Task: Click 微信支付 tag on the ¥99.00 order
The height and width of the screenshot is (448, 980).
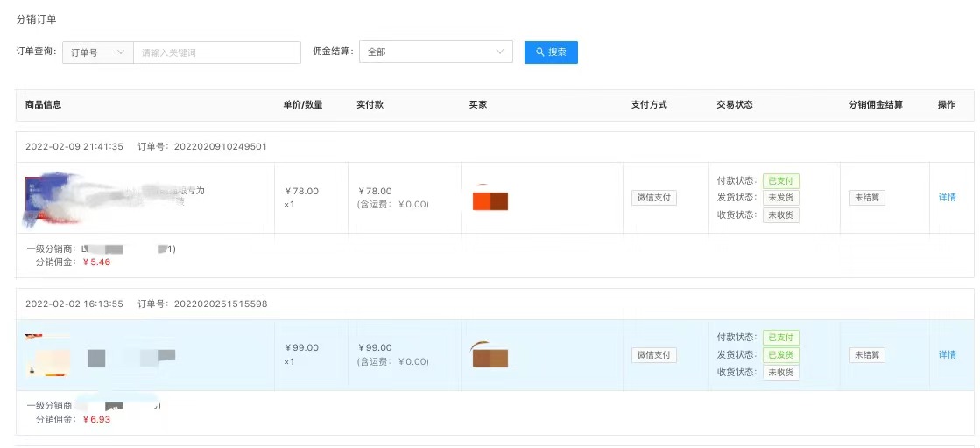Action: 653,355
